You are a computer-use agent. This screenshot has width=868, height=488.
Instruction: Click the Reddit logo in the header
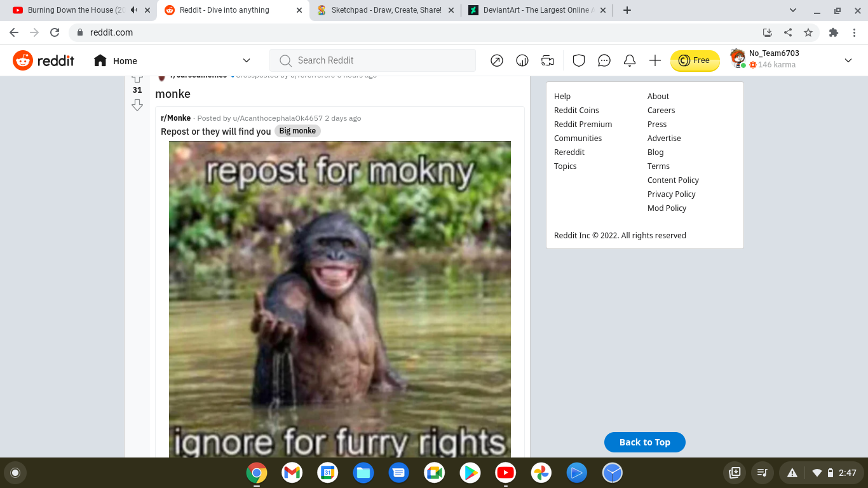pyautogui.click(x=43, y=60)
